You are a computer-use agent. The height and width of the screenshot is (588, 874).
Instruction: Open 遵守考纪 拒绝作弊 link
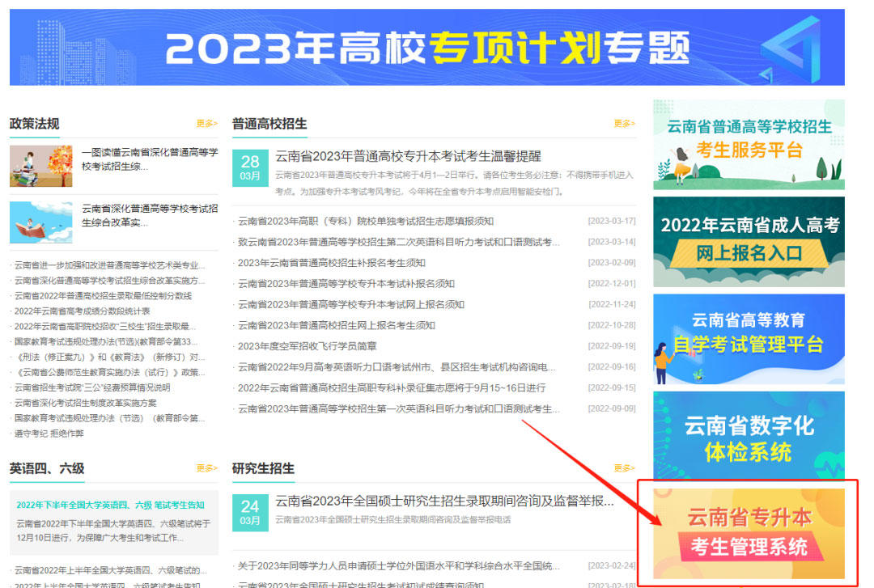coord(49,434)
